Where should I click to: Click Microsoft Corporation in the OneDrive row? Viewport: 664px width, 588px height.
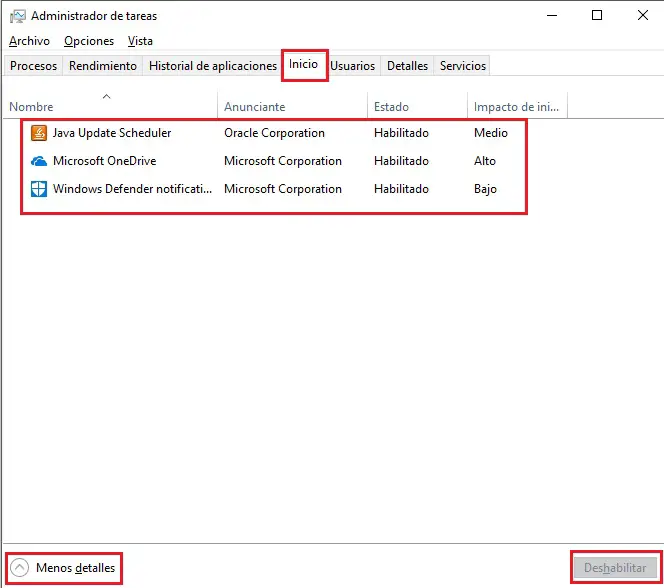(283, 161)
